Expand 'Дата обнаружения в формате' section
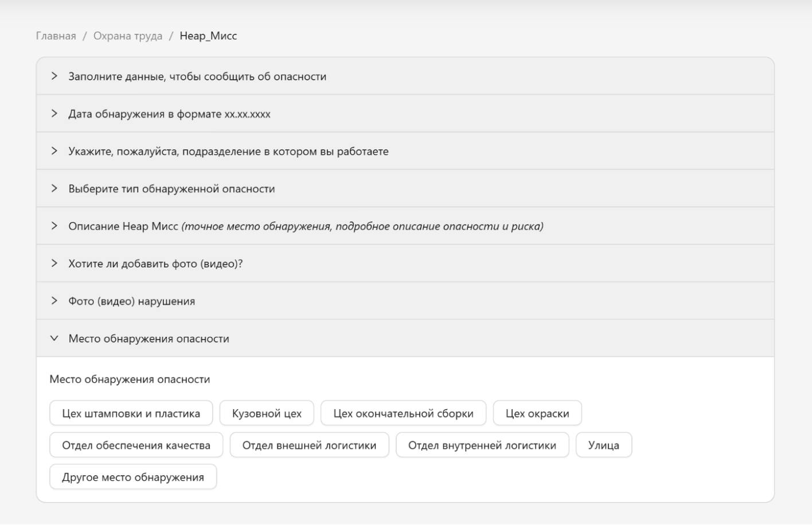Screen dimensions: 812x525 coord(169,114)
